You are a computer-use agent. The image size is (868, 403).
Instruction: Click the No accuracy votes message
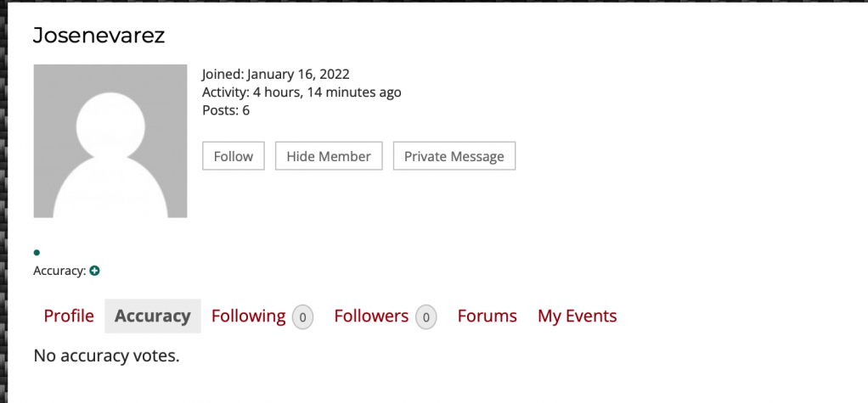[x=107, y=355]
